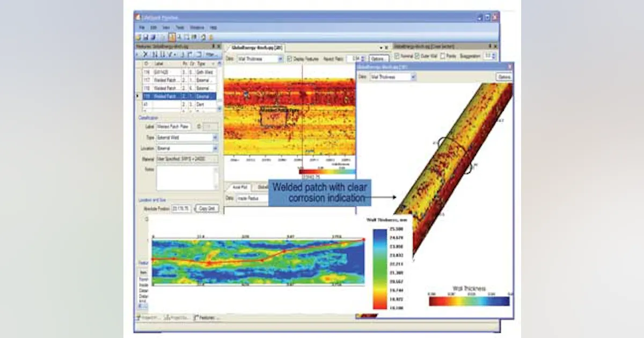This screenshot has width=644, height=338.
Task: Open the Edit menu
Action: click(x=153, y=27)
